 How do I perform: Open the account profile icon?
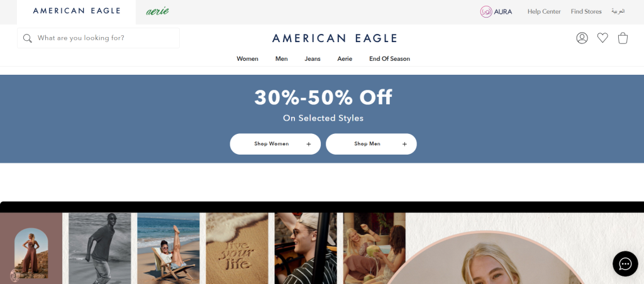point(582,38)
